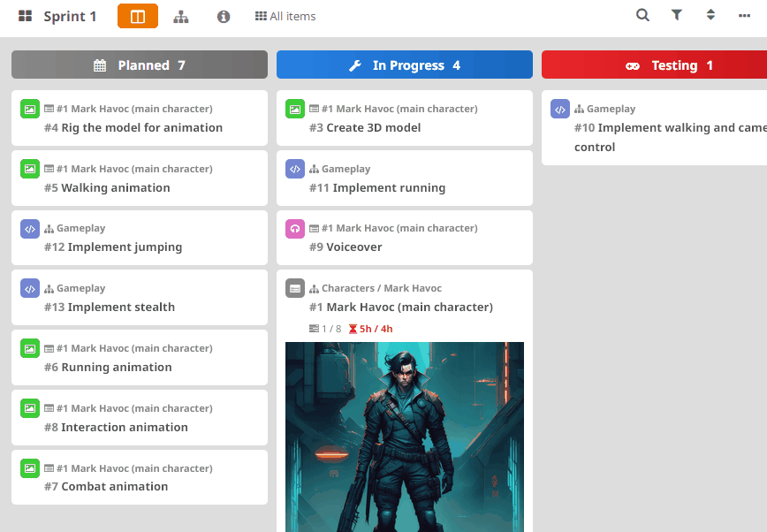Click the search magnifier icon
The image size is (767, 532).
tap(642, 15)
